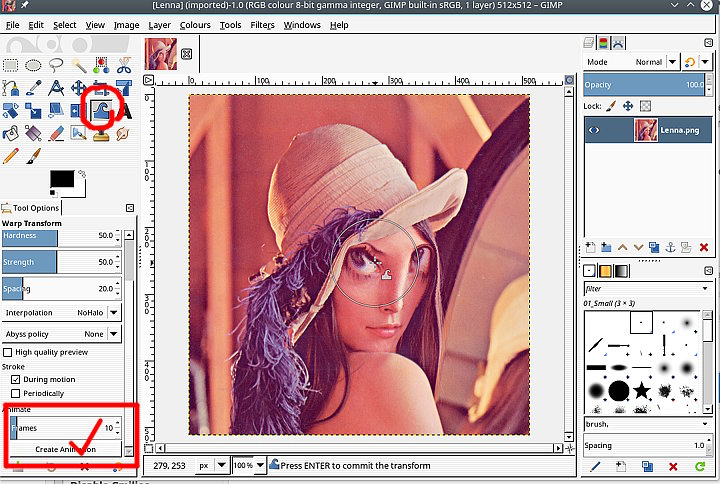Anchor the floating layer
The image size is (720, 484).
(x=670, y=248)
